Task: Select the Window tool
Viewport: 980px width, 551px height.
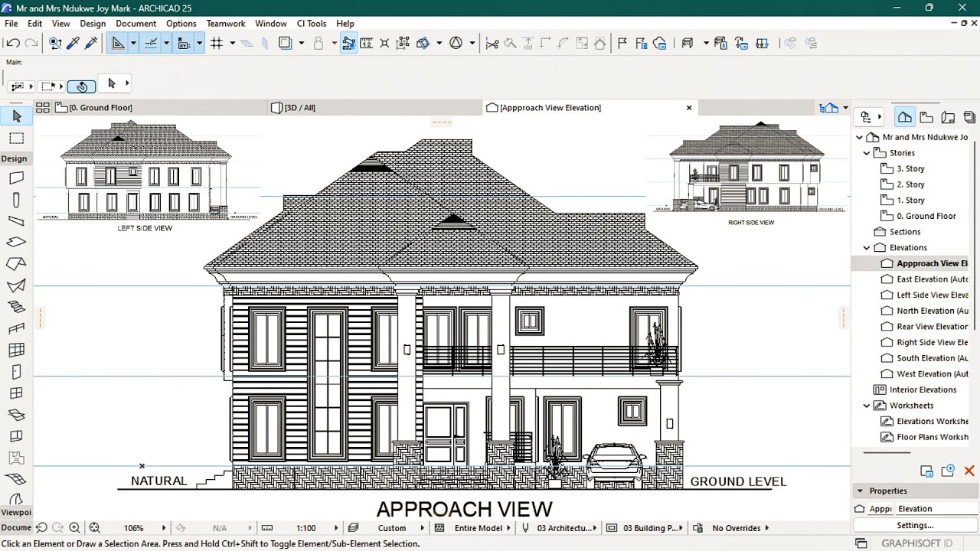Action: [x=16, y=393]
